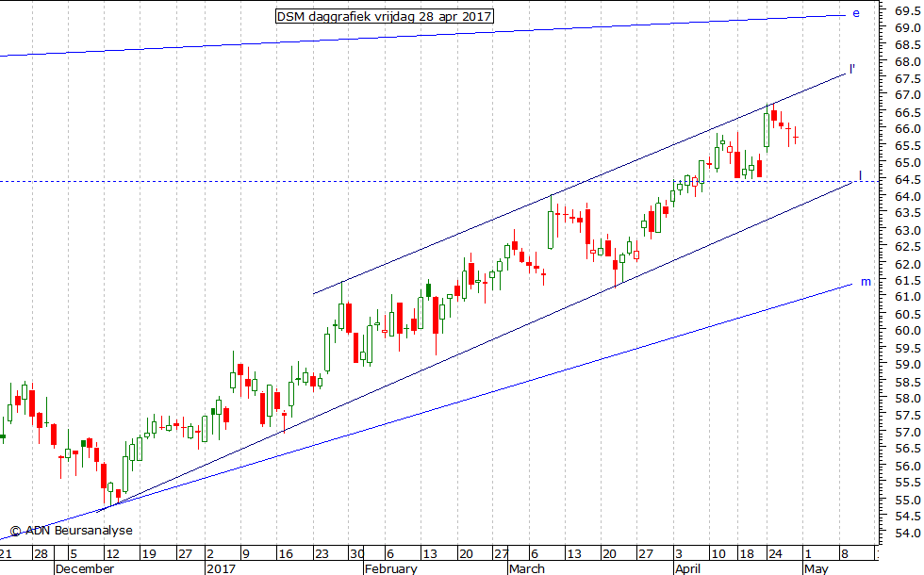The height and width of the screenshot is (575, 924).
Task: Click price axis value 54.5
Action: pyautogui.click(x=908, y=517)
